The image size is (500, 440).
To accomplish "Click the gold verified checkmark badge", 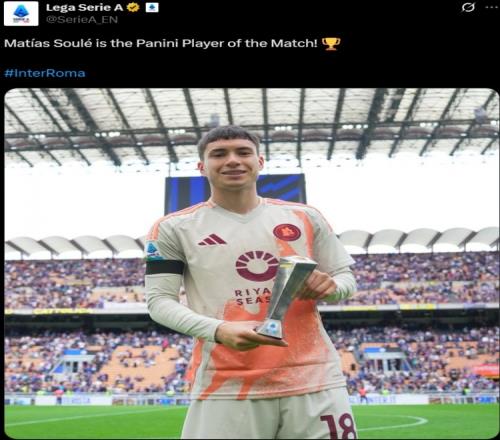I will [133, 7].
